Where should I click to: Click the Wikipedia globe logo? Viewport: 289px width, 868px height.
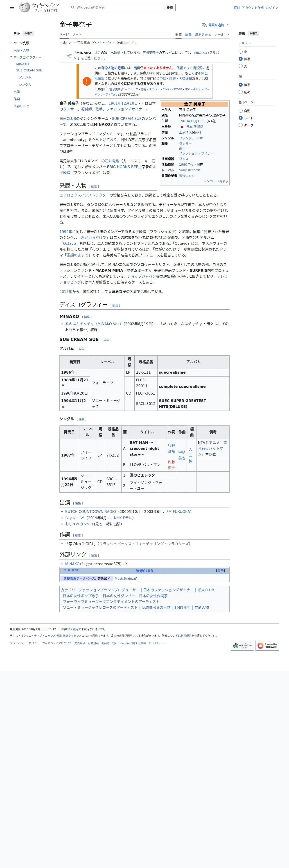coord(24,7)
